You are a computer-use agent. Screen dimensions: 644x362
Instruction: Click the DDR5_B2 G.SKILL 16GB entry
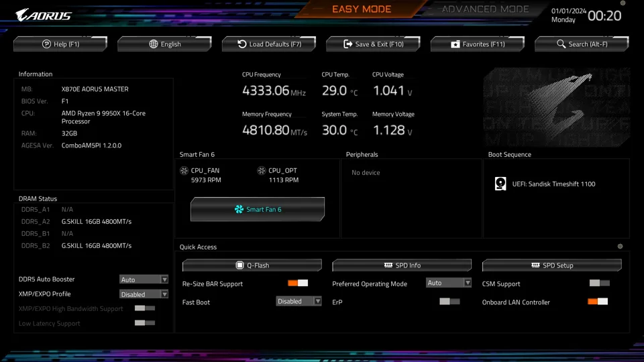point(97,245)
